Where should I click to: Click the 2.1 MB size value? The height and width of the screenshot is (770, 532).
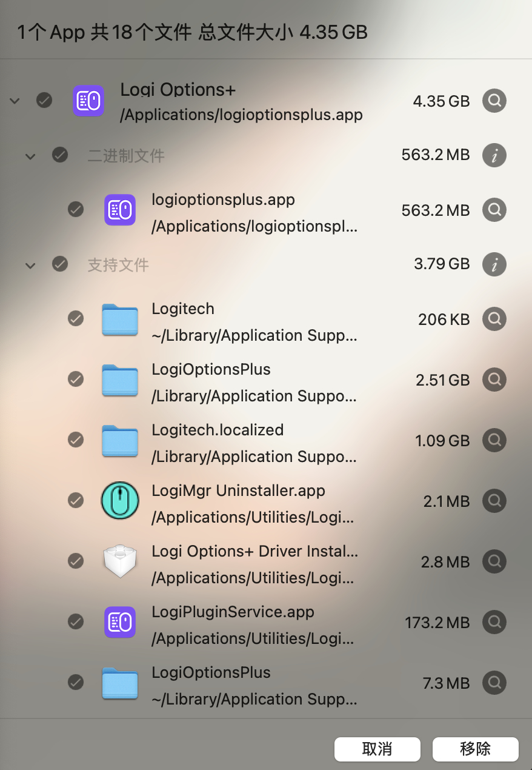447,501
